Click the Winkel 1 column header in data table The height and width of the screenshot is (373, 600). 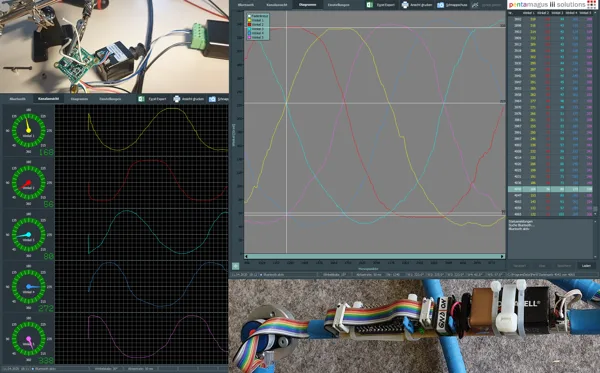[x=529, y=13]
